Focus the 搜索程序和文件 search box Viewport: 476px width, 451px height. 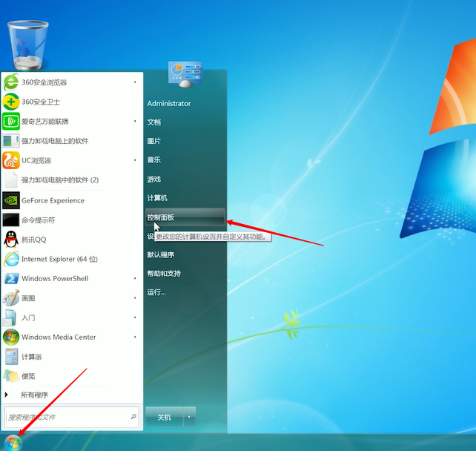click(x=72, y=417)
